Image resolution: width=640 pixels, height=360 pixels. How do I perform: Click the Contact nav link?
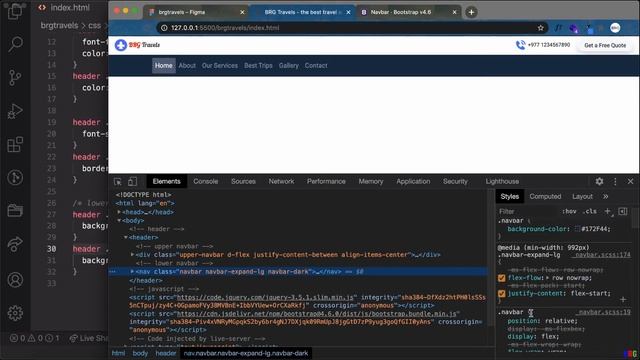pos(316,65)
